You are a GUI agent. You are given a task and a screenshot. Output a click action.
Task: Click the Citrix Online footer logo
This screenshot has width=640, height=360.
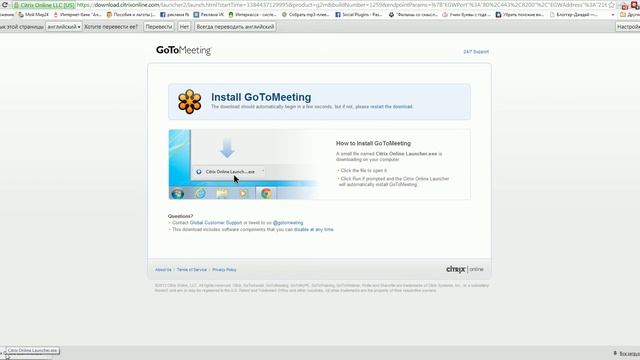[x=464, y=269]
